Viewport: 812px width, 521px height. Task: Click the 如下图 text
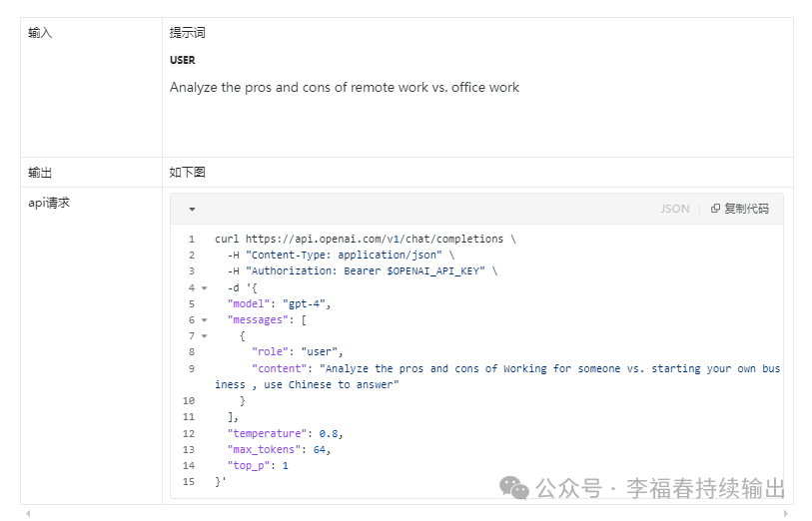187,173
